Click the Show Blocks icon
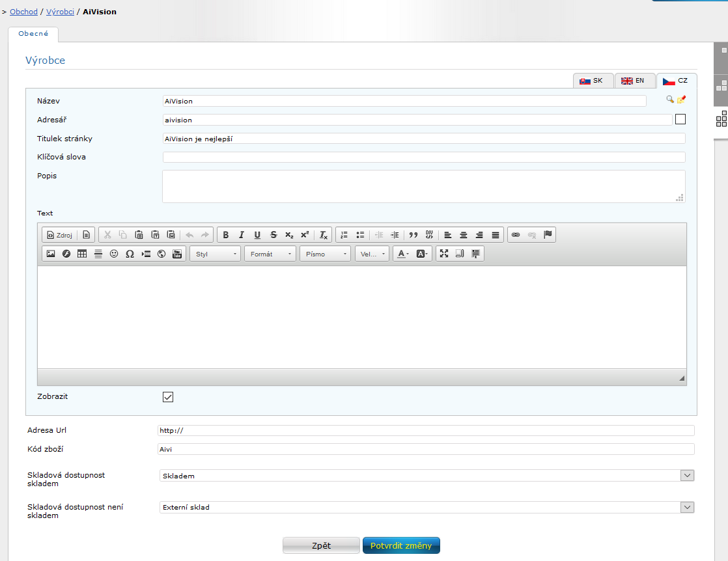The image size is (728, 561). pyautogui.click(x=475, y=254)
